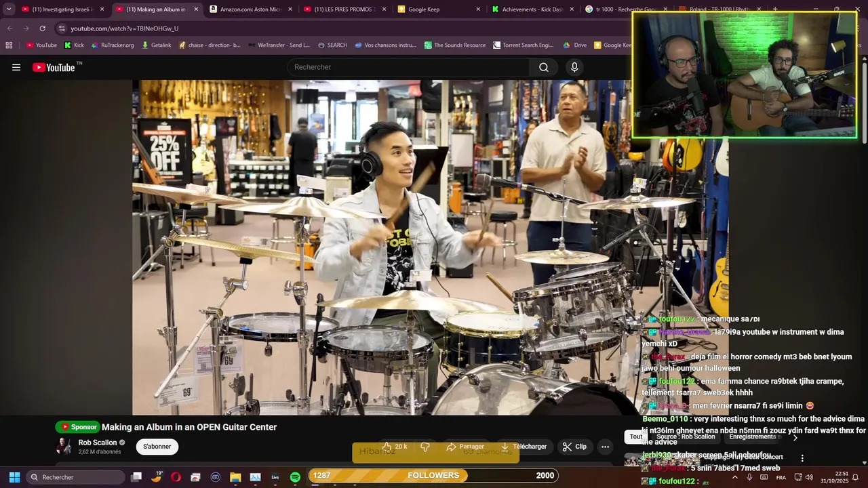Click the Télécharger download button
Viewport: 868px width, 488px height.
click(524, 447)
